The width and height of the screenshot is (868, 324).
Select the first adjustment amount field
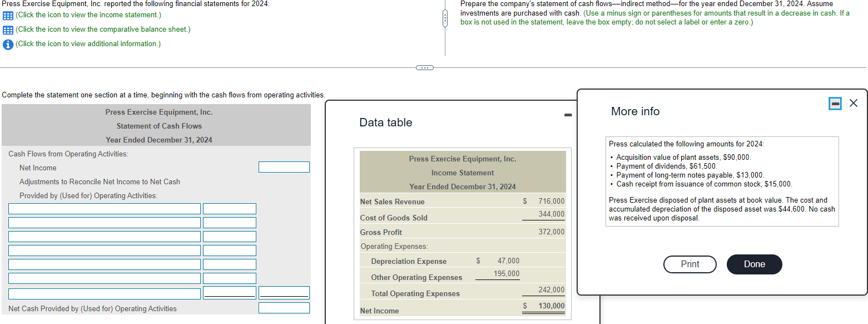click(x=230, y=209)
